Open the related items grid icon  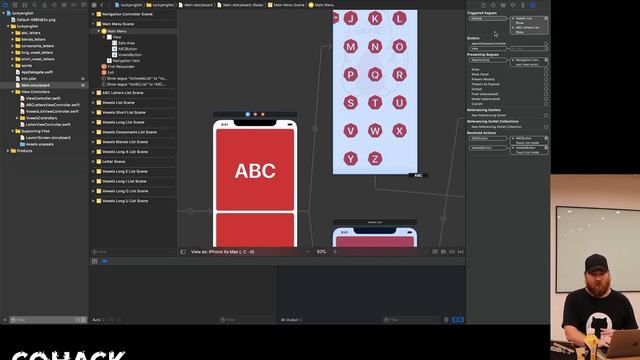point(94,5)
